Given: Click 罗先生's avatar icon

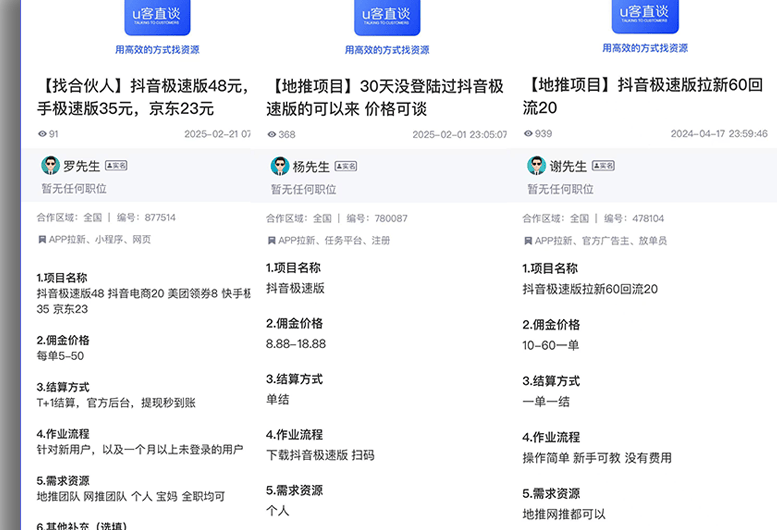Looking at the screenshot, I should pyautogui.click(x=50, y=166).
